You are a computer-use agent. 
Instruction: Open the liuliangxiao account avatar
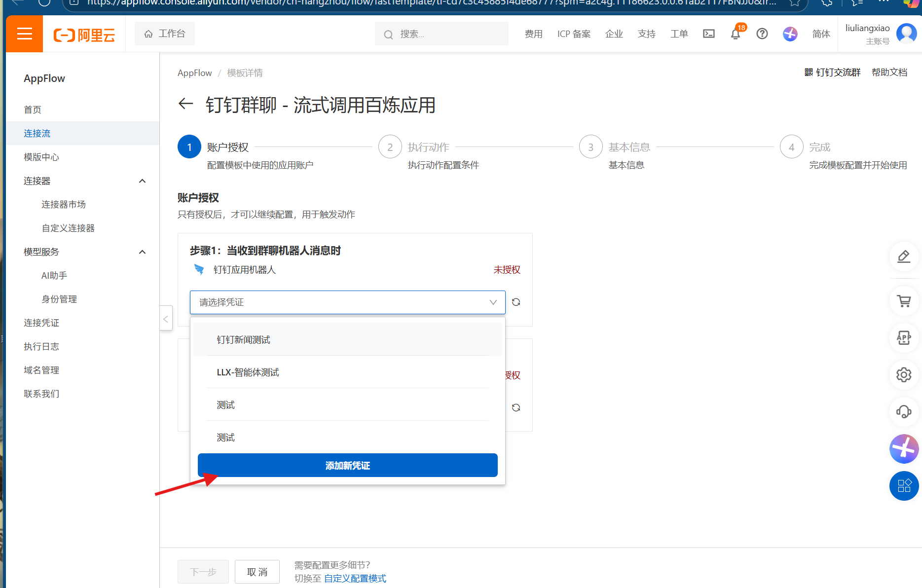(906, 34)
